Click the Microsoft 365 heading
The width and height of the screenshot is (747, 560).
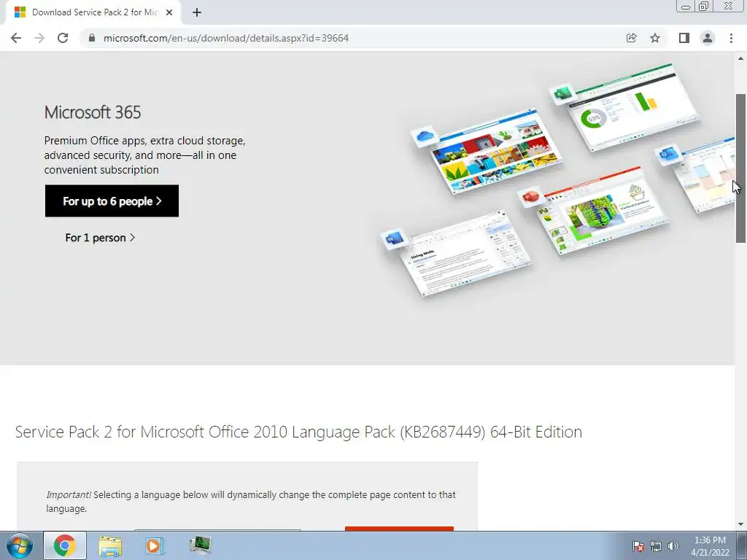click(93, 112)
